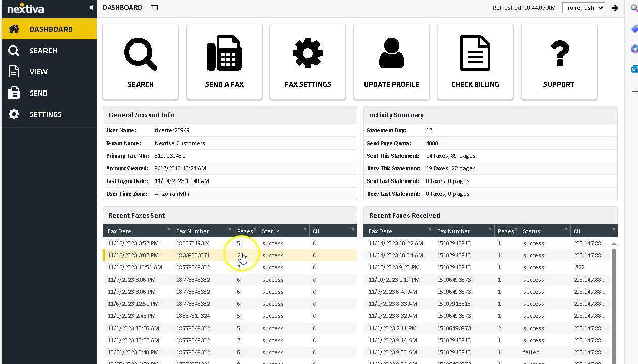Open Fax Date column filter in Recent Faxes Sent
This screenshot has height=364, width=638.
click(168, 230)
